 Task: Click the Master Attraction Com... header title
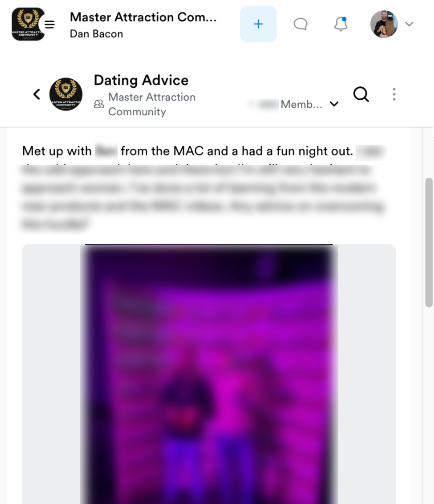tap(143, 17)
